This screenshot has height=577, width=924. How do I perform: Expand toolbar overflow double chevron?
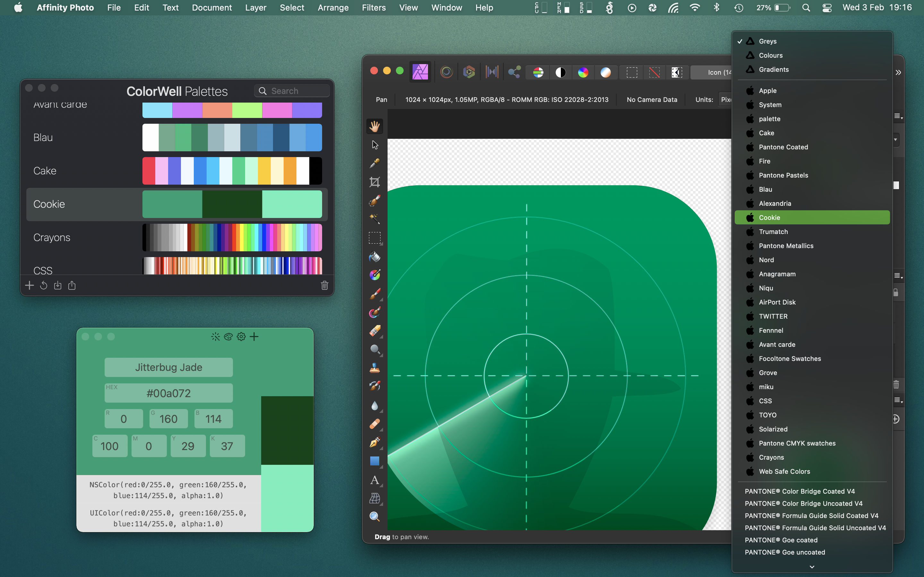pos(898,72)
